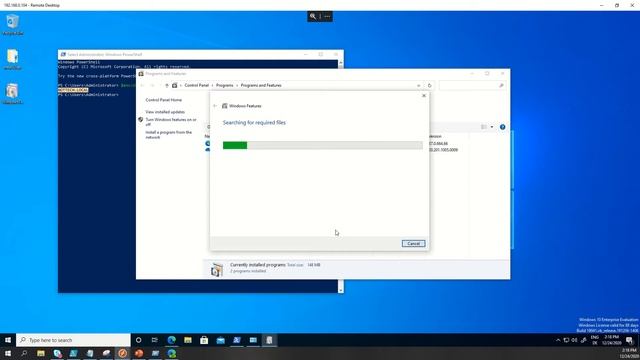The width and height of the screenshot is (640, 360).
Task: Switch to PowerShell on the remote taskbar
Action: pyautogui.click(x=237, y=340)
